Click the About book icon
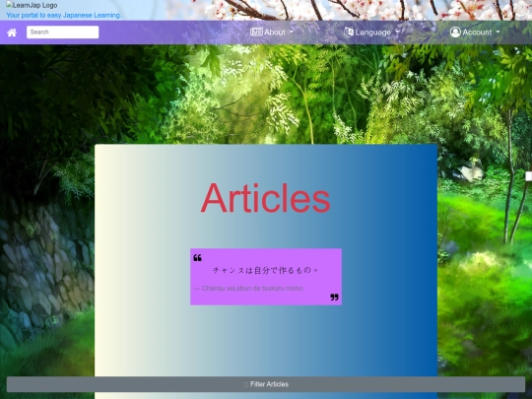The image size is (532, 399). 256,32
